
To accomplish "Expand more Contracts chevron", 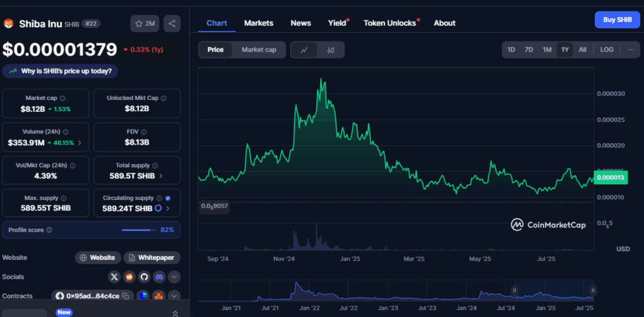I will pos(174,296).
